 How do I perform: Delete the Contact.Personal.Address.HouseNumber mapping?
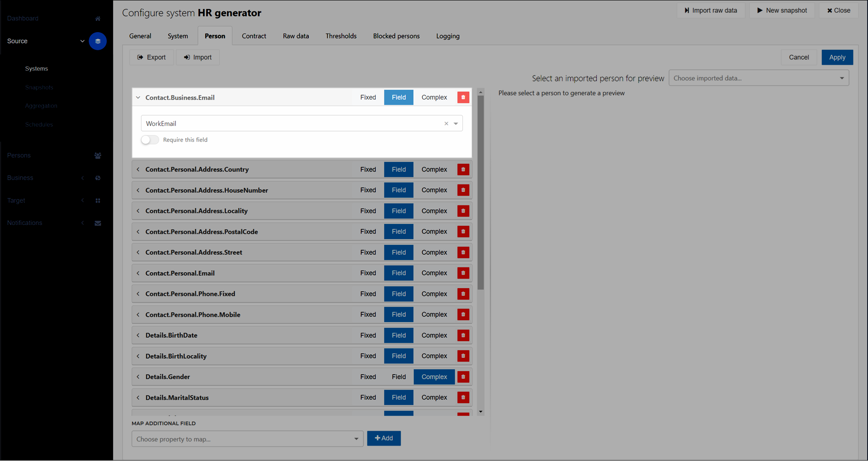pos(463,190)
